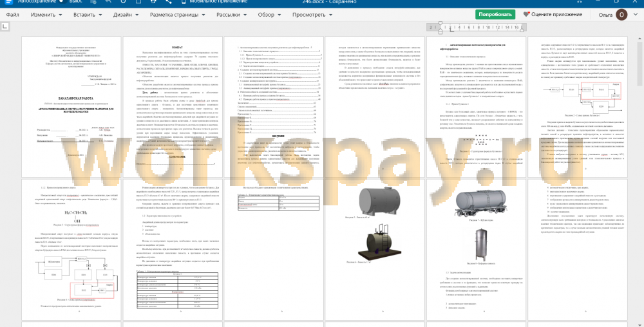The height and width of the screenshot is (327, 644).
Task: Open the Ольга user account avatar
Action: [x=621, y=15]
